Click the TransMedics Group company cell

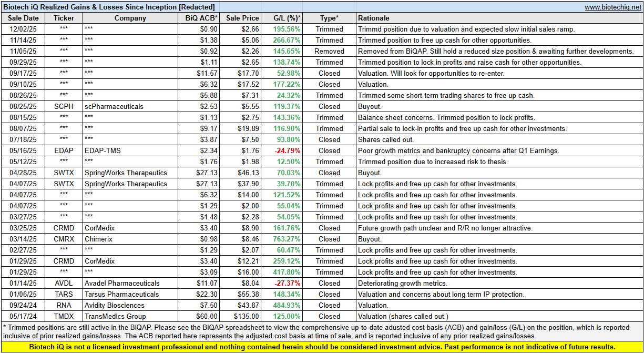point(130,316)
